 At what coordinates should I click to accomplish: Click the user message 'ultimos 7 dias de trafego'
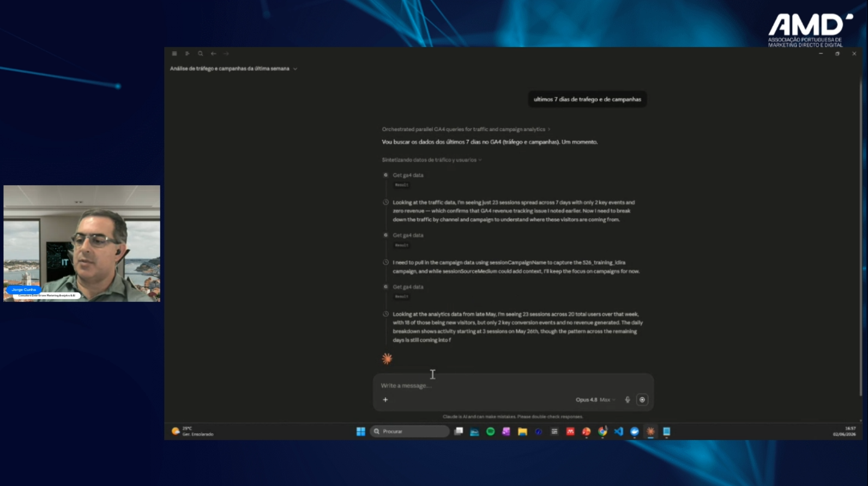pyautogui.click(x=587, y=99)
